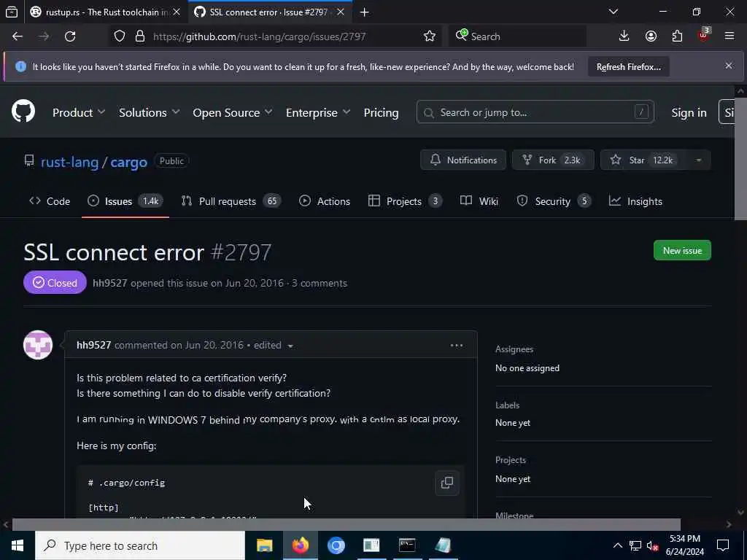Image resolution: width=747 pixels, height=560 pixels.
Task: Open the Firefox downloads panel
Action: (x=624, y=36)
